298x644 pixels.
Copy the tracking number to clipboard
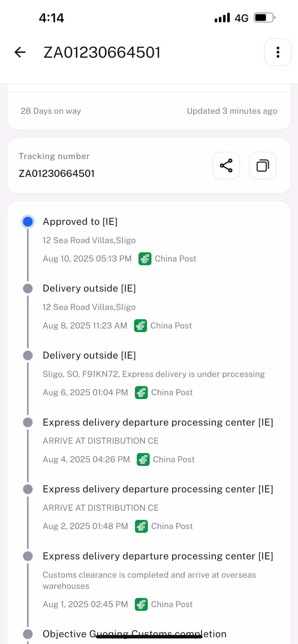tap(263, 166)
